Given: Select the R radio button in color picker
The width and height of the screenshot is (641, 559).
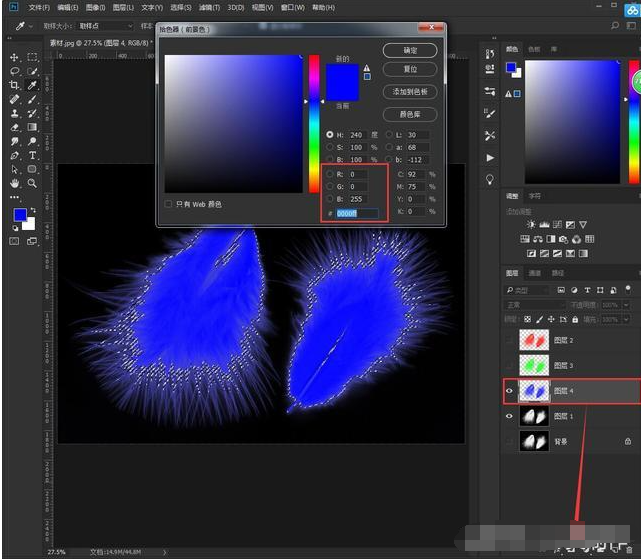Looking at the screenshot, I should click(x=330, y=174).
